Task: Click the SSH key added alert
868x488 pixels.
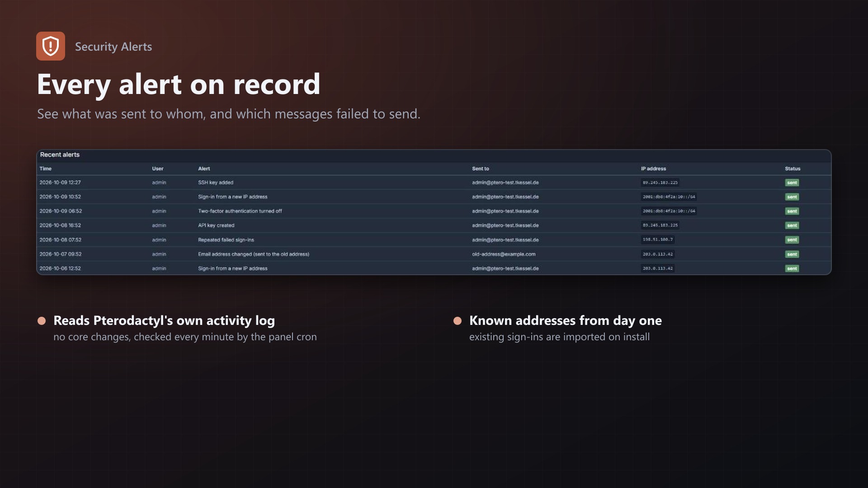Action: [x=216, y=183]
